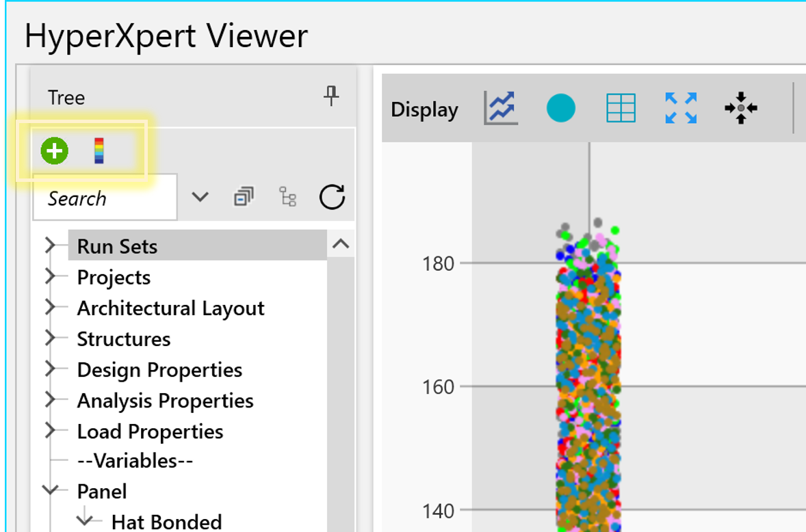Collapse the Panel node
806x532 pixels.
tap(51, 490)
